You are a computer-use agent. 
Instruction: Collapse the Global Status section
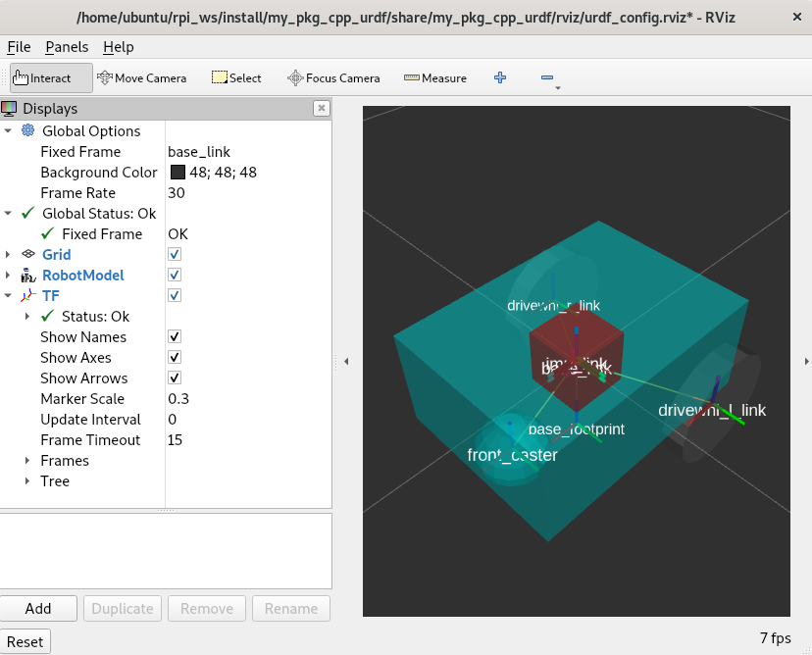pyautogui.click(x=8, y=214)
